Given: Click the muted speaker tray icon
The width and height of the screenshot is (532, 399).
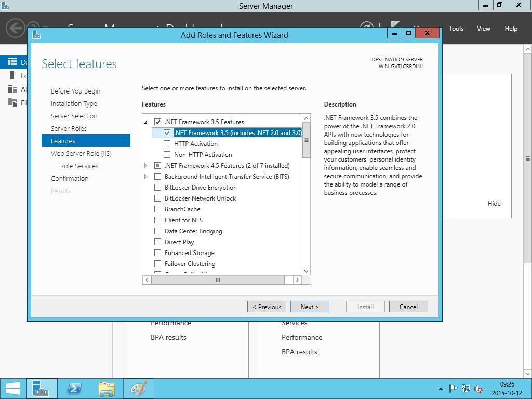Looking at the screenshot, I should tap(478, 389).
